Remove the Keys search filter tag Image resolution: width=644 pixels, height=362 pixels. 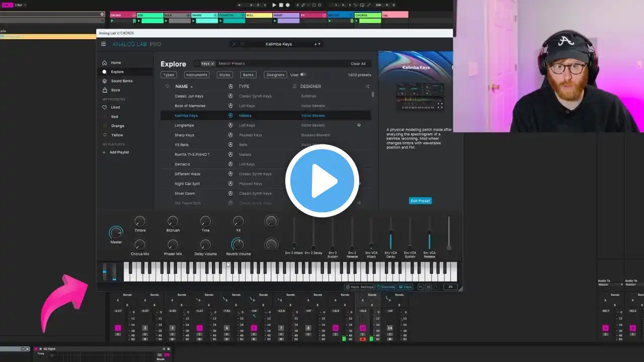click(x=212, y=64)
